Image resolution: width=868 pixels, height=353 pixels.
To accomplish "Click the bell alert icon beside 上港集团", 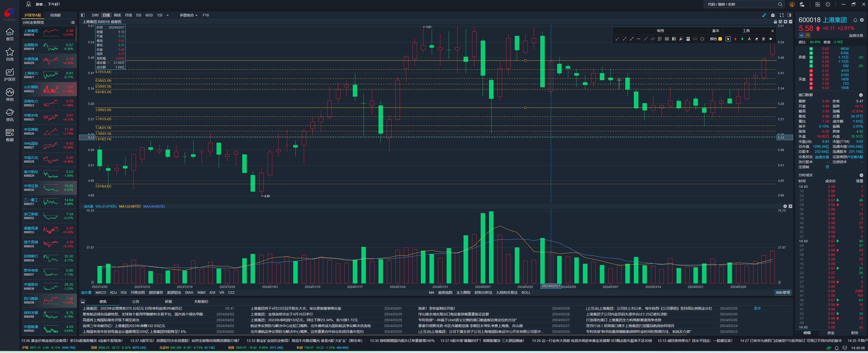I will pos(855,20).
